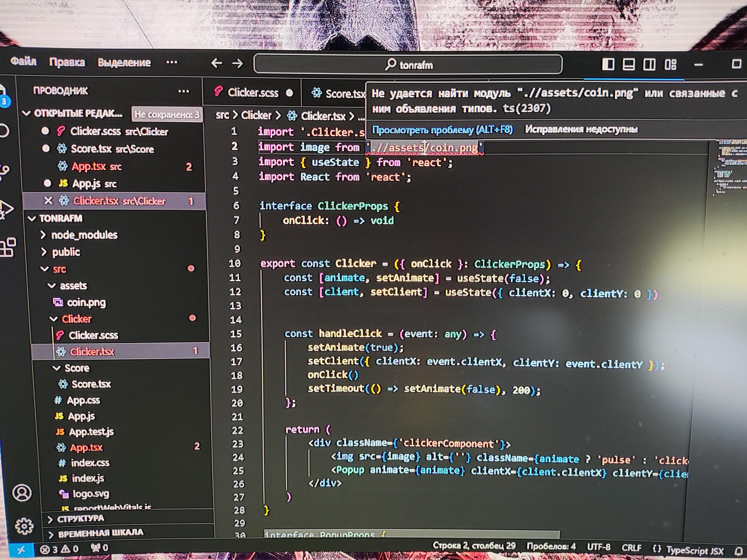The height and width of the screenshot is (560, 747).
Task: Expand the node_modules folder
Action: click(x=84, y=235)
